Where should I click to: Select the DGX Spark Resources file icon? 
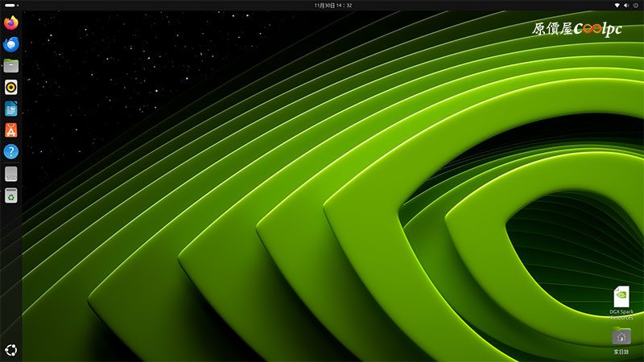621,296
